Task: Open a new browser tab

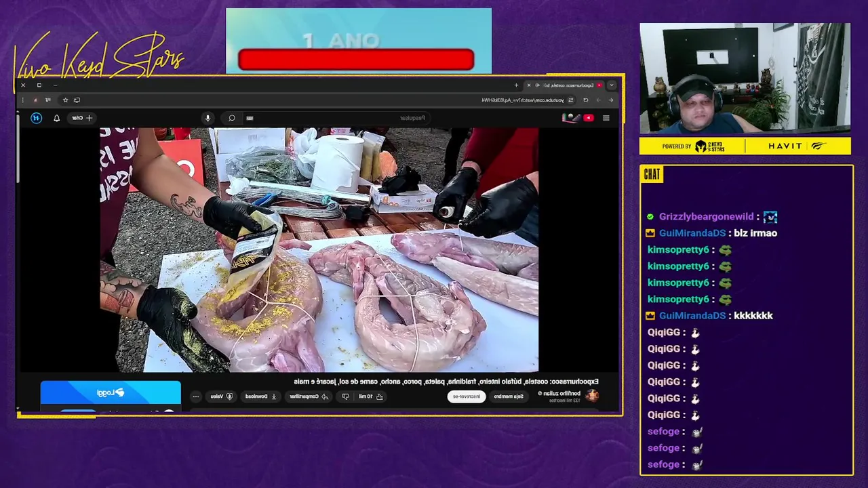Action: point(516,85)
